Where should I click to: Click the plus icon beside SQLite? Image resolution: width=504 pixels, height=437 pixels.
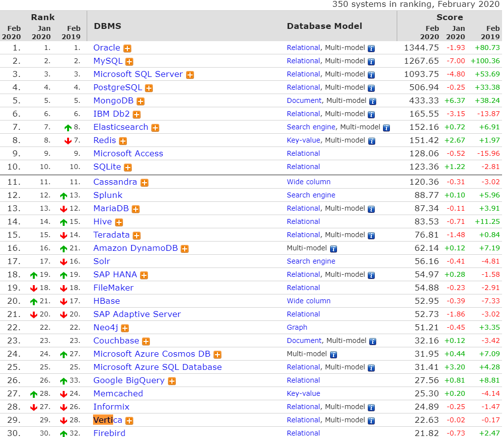128,167
